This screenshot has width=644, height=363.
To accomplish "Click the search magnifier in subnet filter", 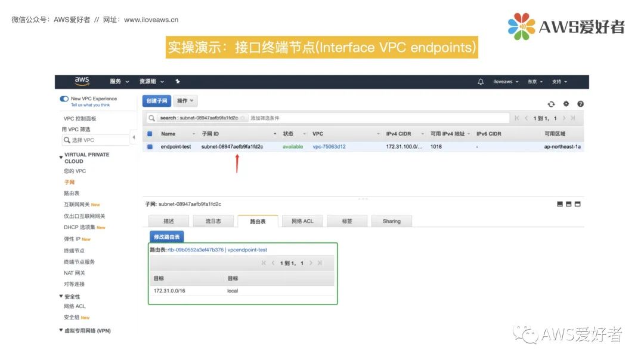I will (x=151, y=118).
